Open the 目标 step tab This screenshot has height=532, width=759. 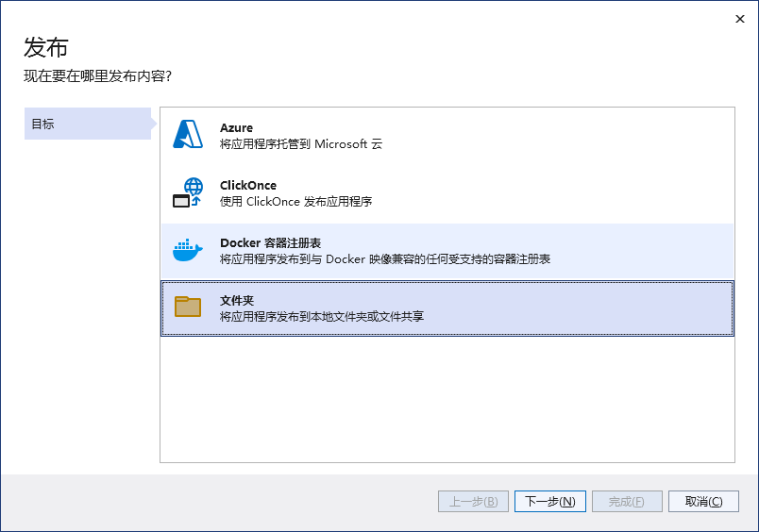88,124
